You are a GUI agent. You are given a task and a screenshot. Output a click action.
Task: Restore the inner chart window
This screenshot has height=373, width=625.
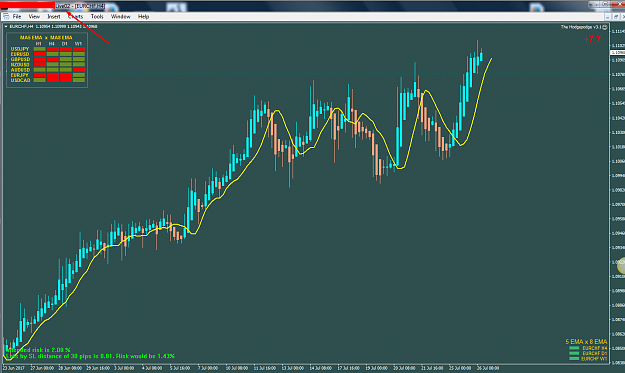pos(616,17)
